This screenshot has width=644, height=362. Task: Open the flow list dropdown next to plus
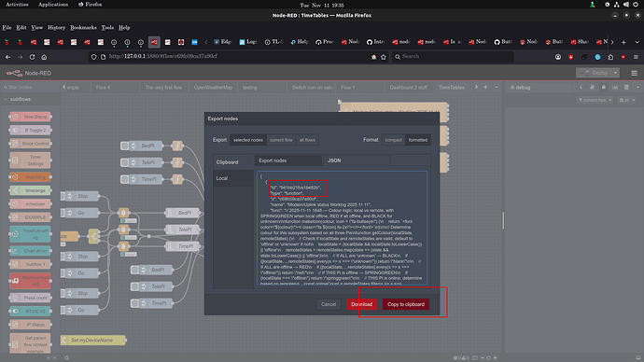click(x=497, y=87)
